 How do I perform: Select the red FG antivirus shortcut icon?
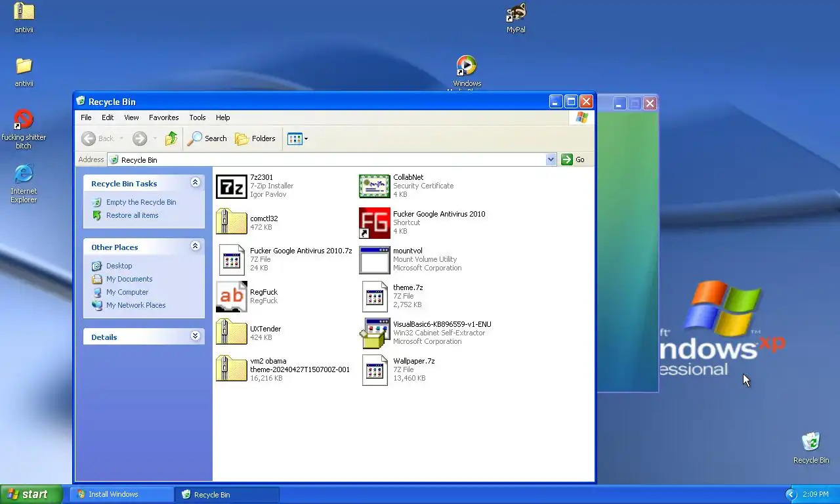374,223
